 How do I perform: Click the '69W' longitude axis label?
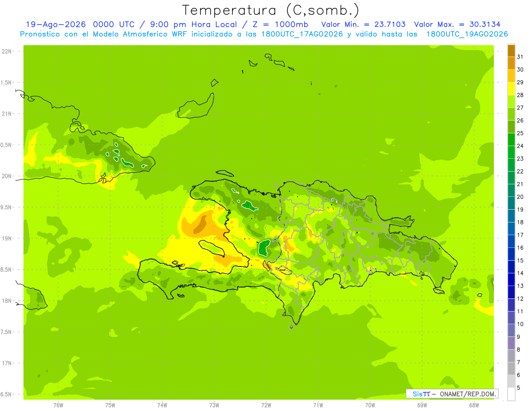click(x=422, y=405)
